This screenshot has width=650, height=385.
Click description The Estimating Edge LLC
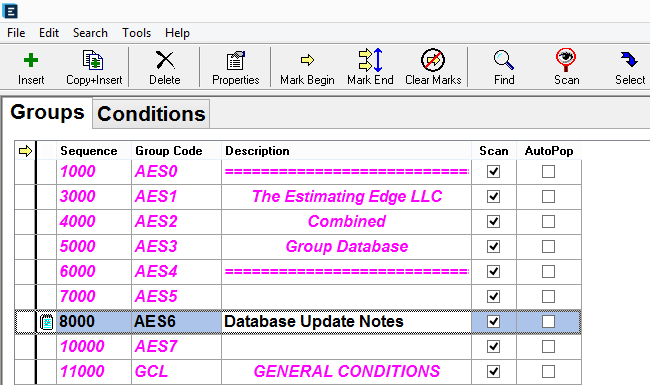[x=347, y=196]
